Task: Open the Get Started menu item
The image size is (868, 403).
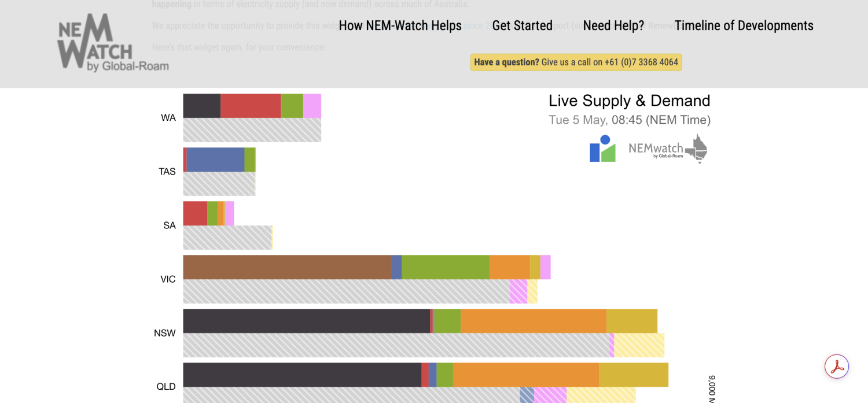Action: (523, 25)
